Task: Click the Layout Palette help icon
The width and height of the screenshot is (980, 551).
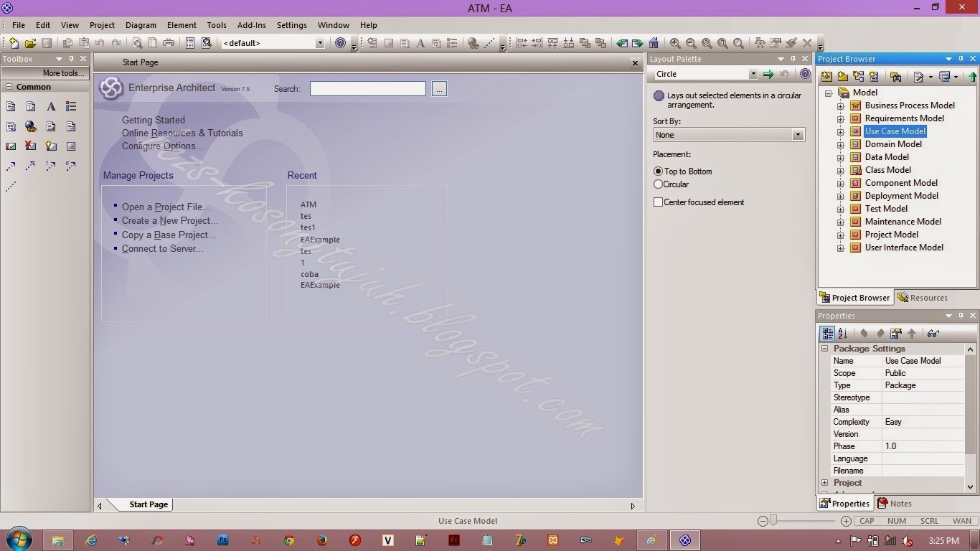Action: coord(805,74)
